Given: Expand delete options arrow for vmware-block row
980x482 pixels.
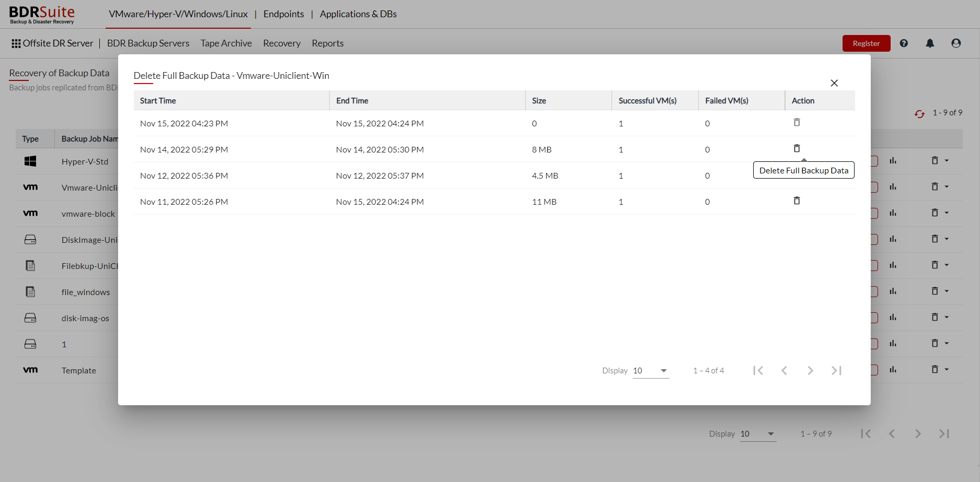Looking at the screenshot, I should pos(947,213).
